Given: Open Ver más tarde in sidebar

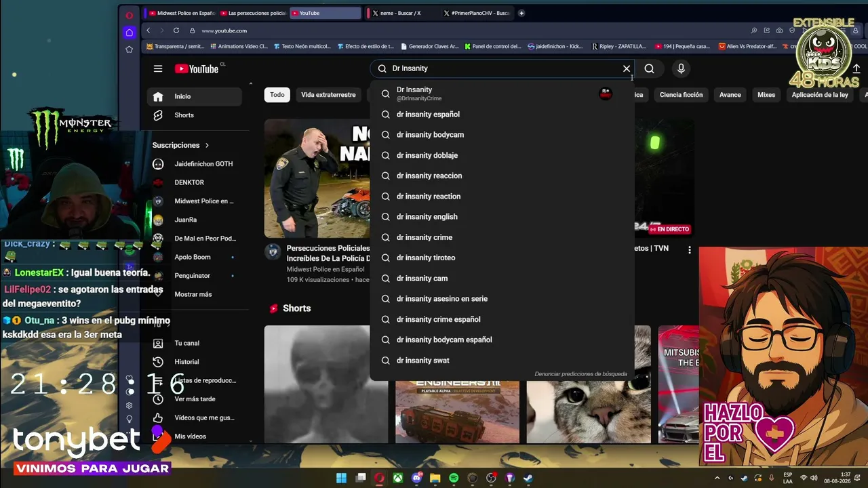Looking at the screenshot, I should tap(195, 399).
